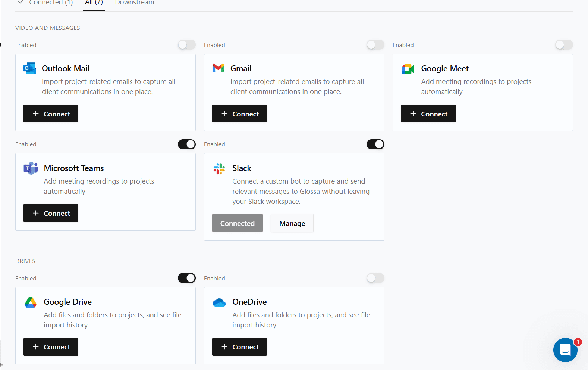
Task: Click the Google Meet recordings description
Action: pyautogui.click(x=476, y=87)
